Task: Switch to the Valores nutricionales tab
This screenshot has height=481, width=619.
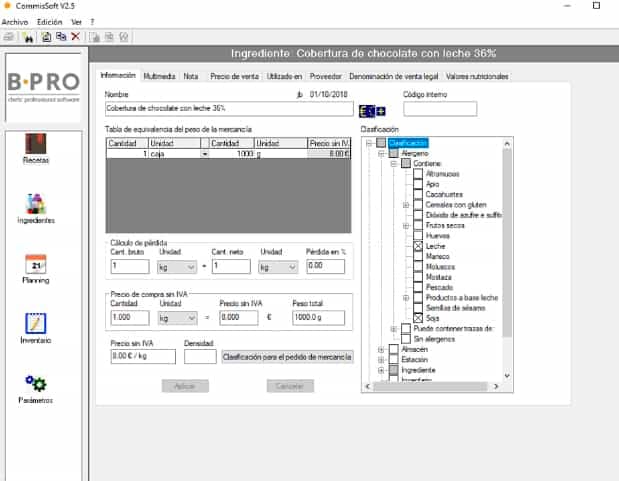Action: point(476,76)
